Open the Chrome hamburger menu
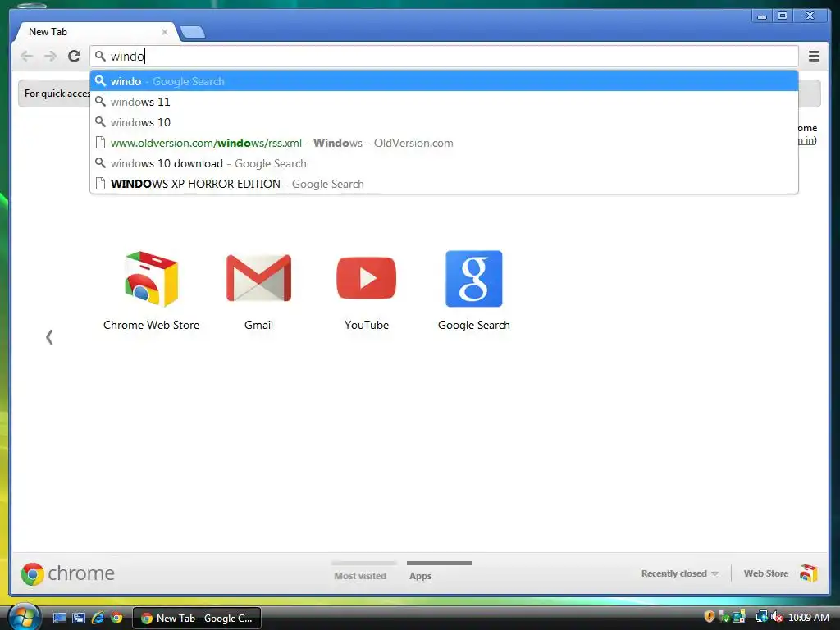 point(814,57)
